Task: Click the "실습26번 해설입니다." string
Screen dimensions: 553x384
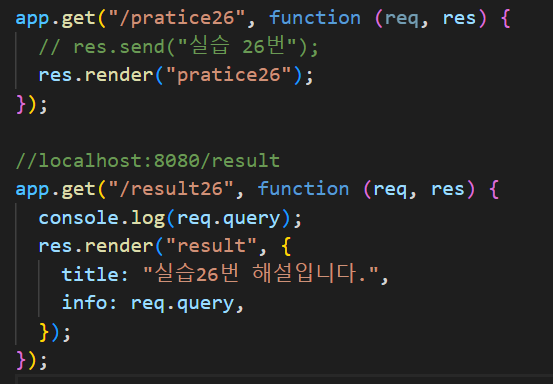Action: tap(261, 274)
